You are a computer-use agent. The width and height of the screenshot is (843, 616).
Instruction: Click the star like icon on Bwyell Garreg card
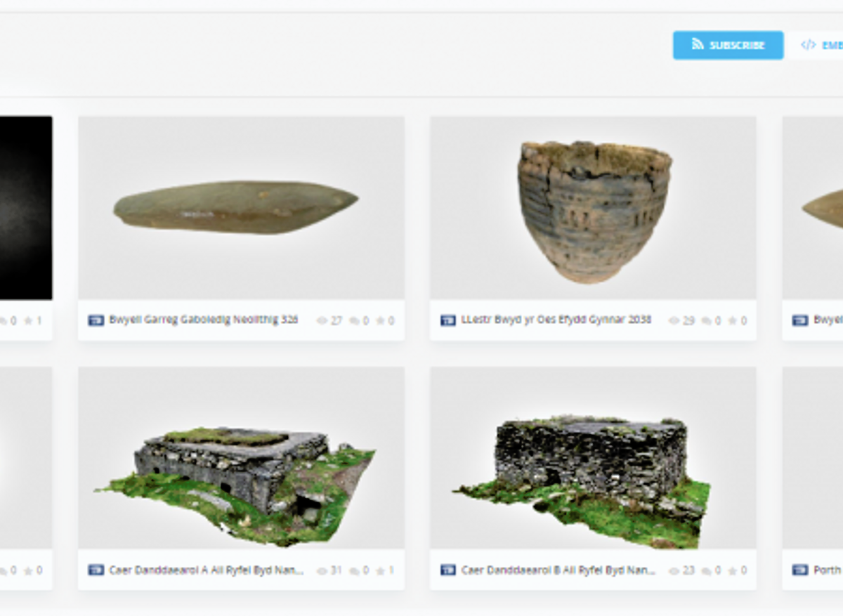click(x=379, y=321)
